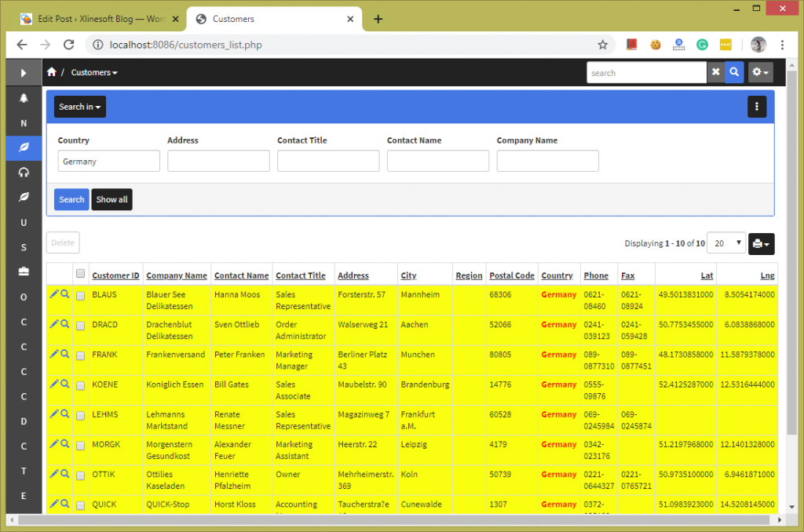Click inside the Address filter field
This screenshot has height=532, width=804.
point(218,160)
